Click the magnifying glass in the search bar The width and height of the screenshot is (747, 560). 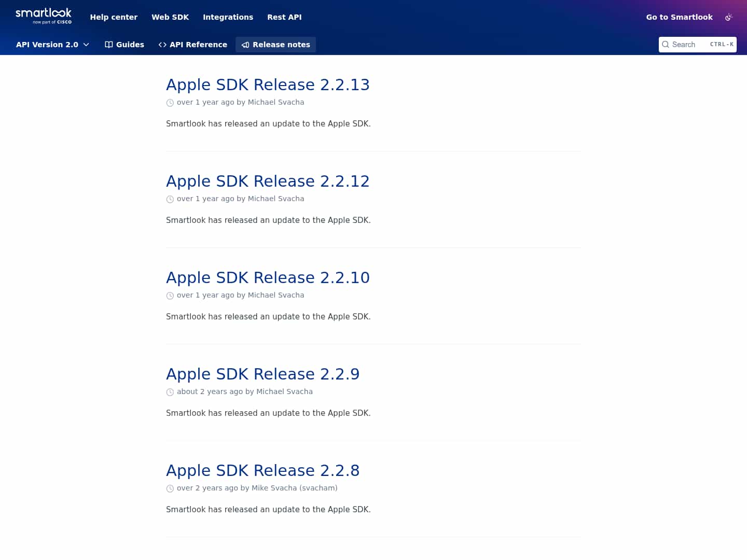pyautogui.click(x=666, y=45)
